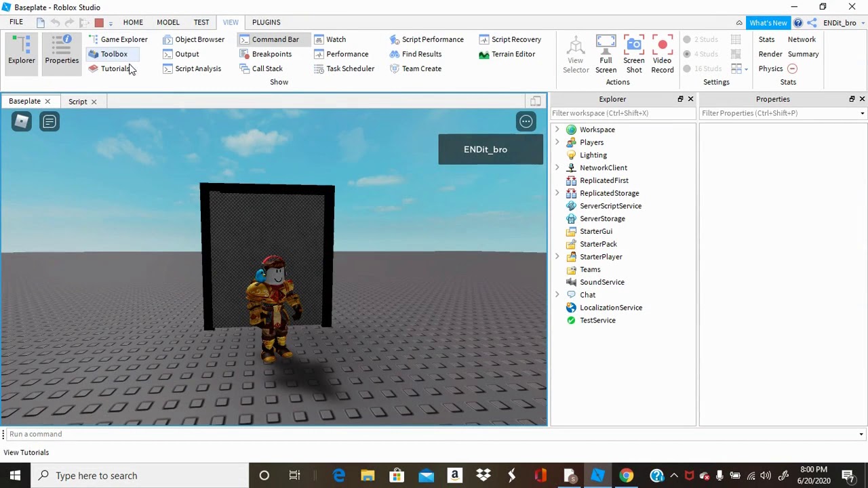This screenshot has height=488, width=868.
Task: Select StarterGui in Explorer
Action: (589, 231)
